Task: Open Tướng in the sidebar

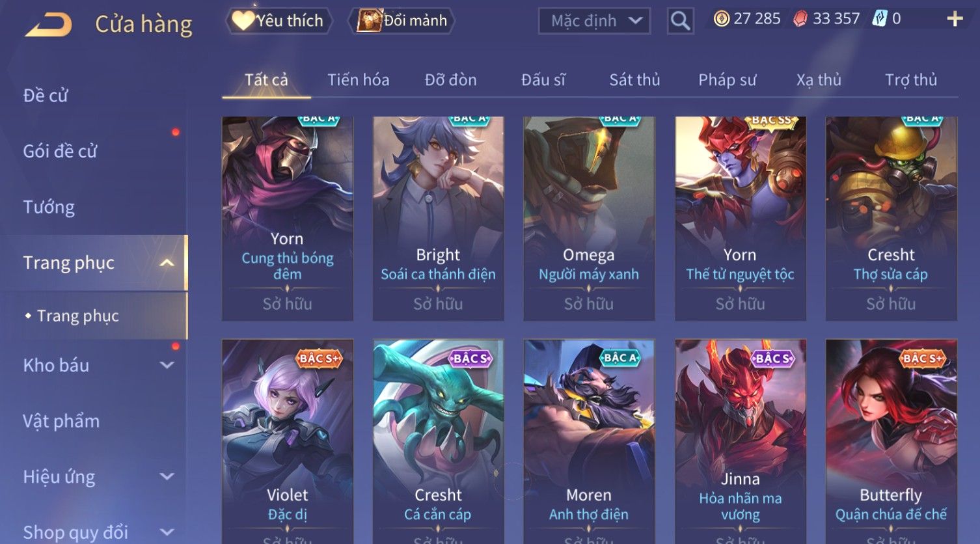Action: pos(49,207)
